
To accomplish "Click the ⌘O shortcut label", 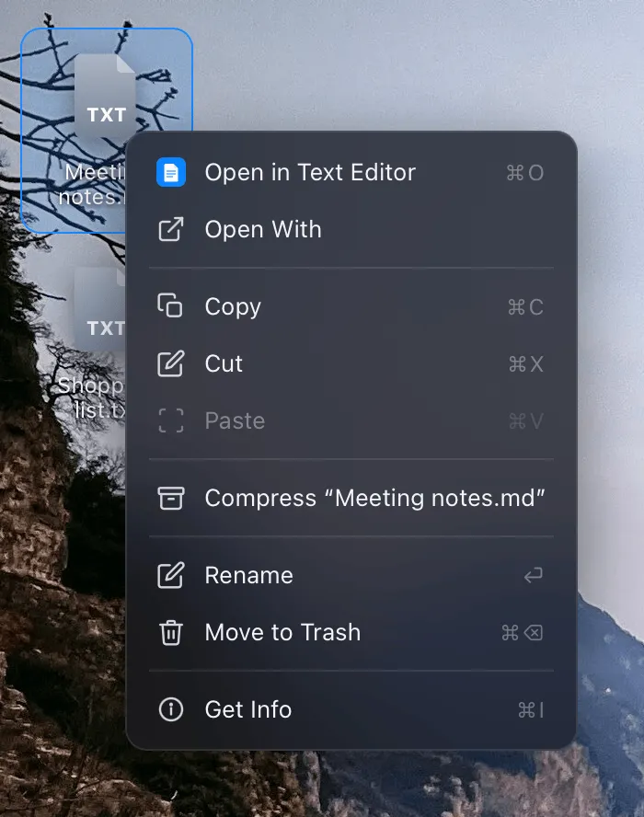I will [524, 173].
